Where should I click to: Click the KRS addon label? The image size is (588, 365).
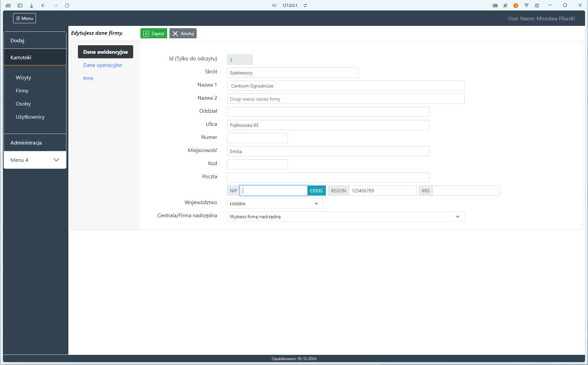(x=425, y=191)
